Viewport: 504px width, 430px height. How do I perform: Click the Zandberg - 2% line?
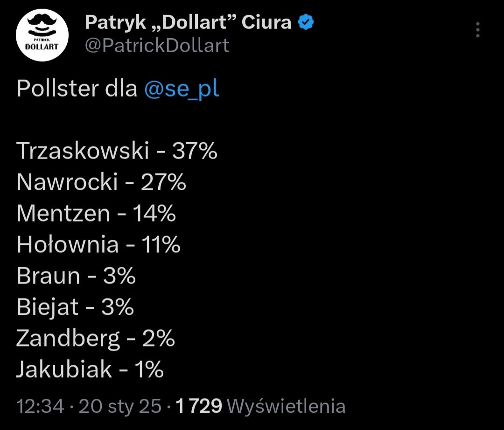[x=95, y=339]
